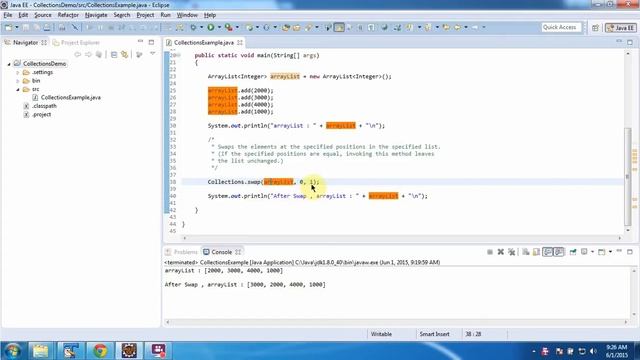
Task: Open the New dropdown arrow
Action: point(17,27)
